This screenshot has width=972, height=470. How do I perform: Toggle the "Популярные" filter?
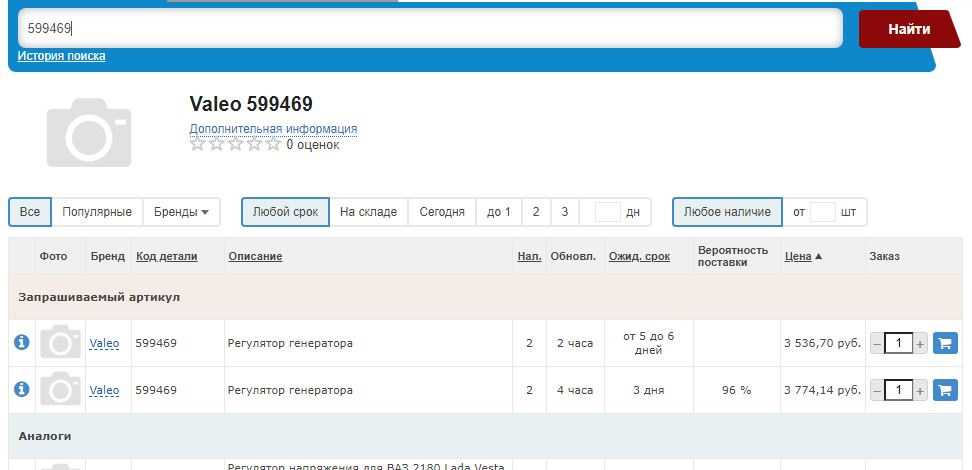97,212
